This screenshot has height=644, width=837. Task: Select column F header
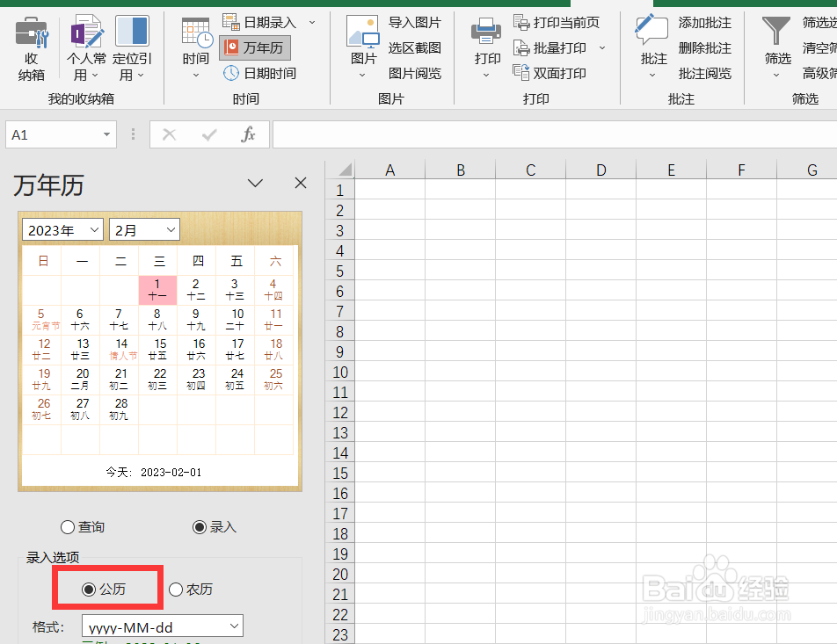click(x=741, y=170)
